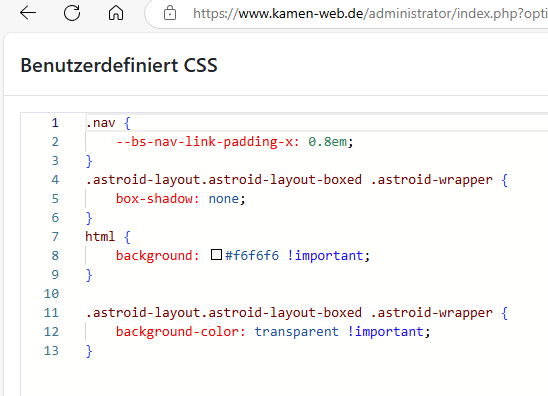Click closing brace on line 9

pyautogui.click(x=89, y=275)
